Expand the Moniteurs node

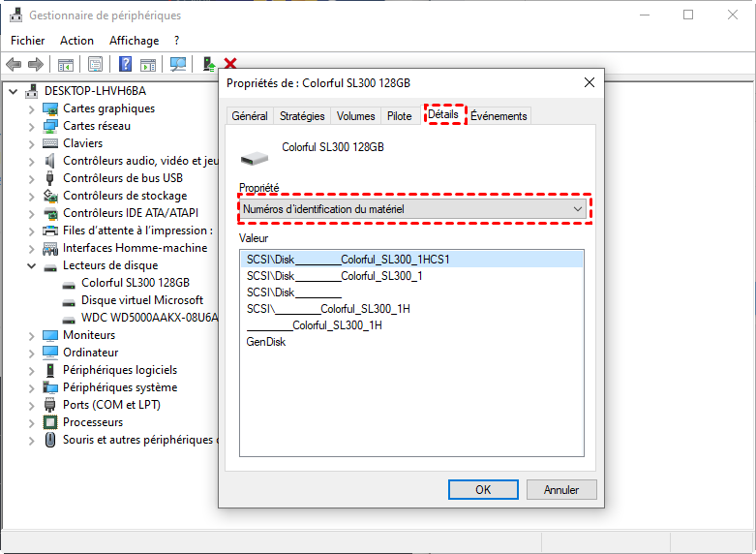point(31,335)
